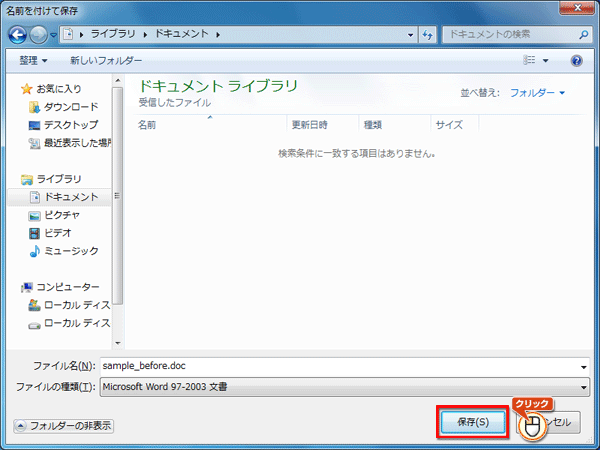The image size is (600, 450).
Task: Open help with the question mark icon
Action: point(576,60)
